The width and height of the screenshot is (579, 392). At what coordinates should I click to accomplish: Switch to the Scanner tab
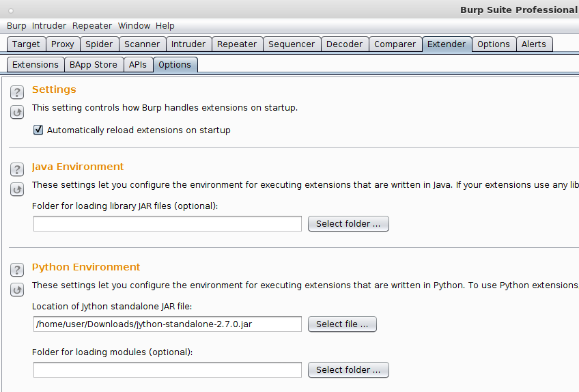[142, 44]
